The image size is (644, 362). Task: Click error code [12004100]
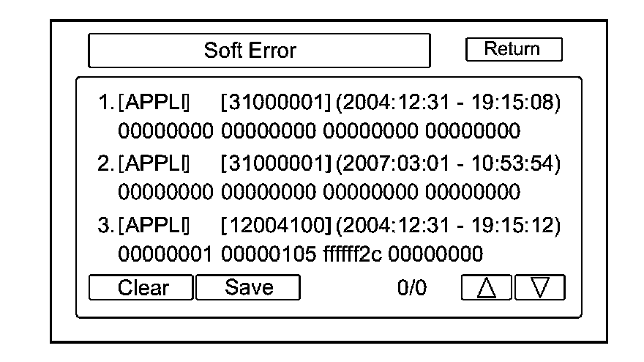pos(276,223)
